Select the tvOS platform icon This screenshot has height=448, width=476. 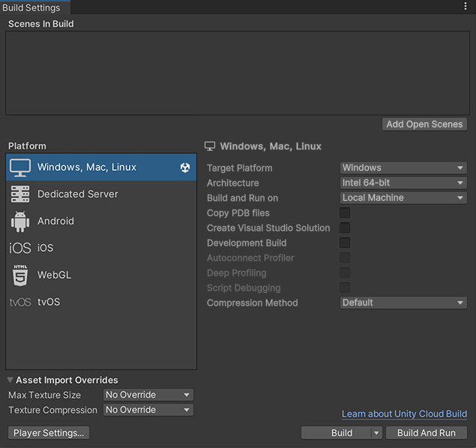click(20, 302)
